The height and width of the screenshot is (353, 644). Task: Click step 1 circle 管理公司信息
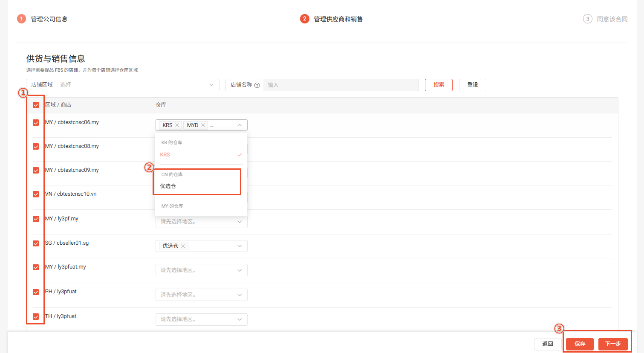(x=21, y=19)
